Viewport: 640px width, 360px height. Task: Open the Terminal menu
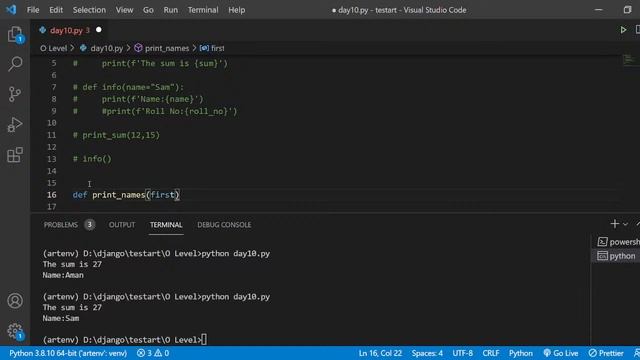click(x=203, y=10)
